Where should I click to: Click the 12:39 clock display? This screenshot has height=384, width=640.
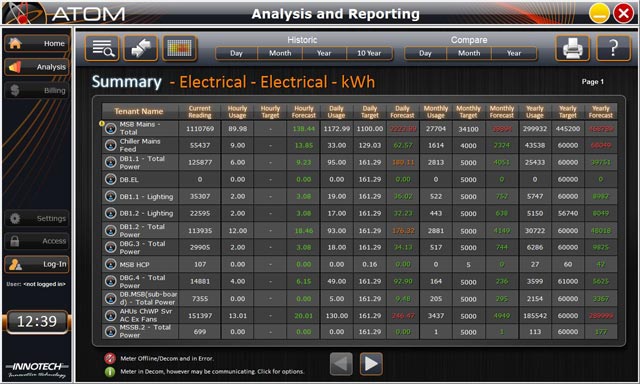tap(37, 322)
